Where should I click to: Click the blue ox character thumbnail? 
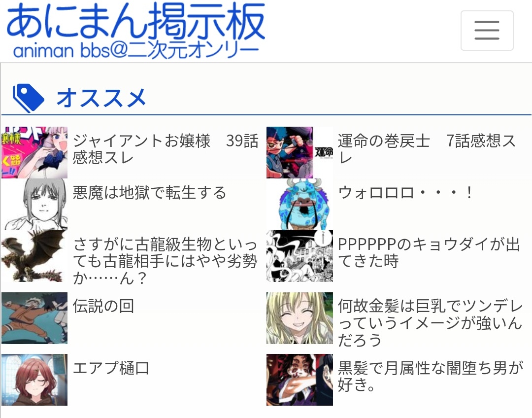click(299, 205)
